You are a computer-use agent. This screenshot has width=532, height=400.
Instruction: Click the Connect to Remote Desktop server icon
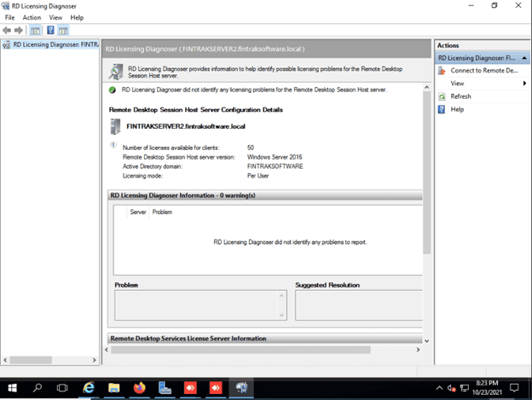[x=442, y=71]
